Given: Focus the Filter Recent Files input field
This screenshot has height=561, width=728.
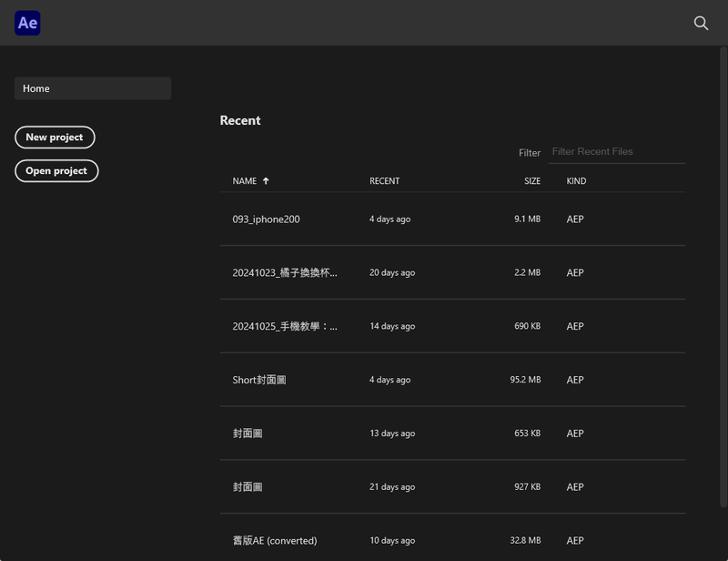Looking at the screenshot, I should 616,152.
